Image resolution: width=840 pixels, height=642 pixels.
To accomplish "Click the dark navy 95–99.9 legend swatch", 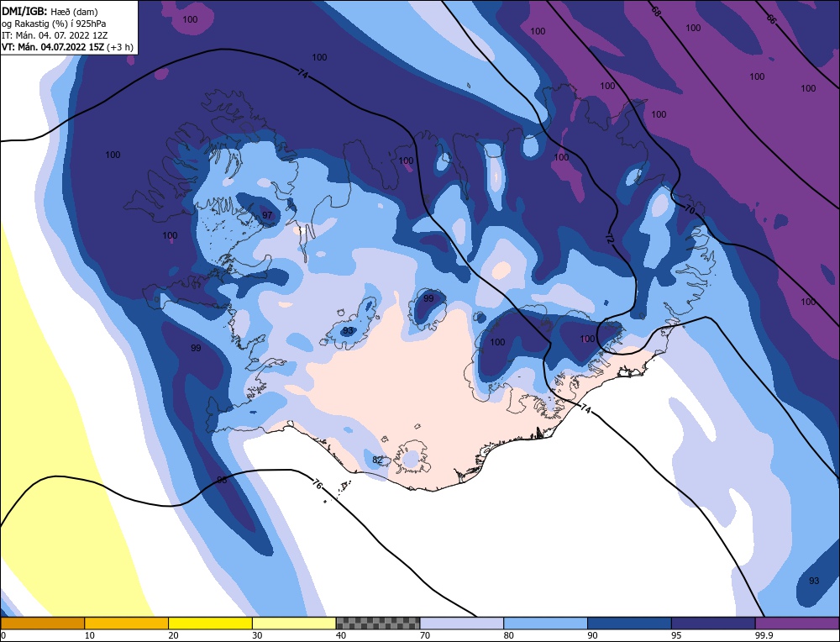I will click(713, 623).
